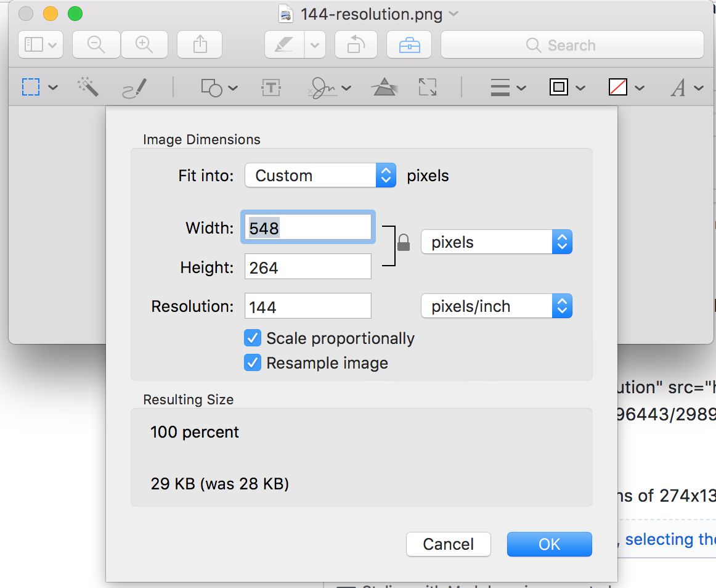Open the sidebar view menu button
The image size is (716, 588).
coord(41,45)
